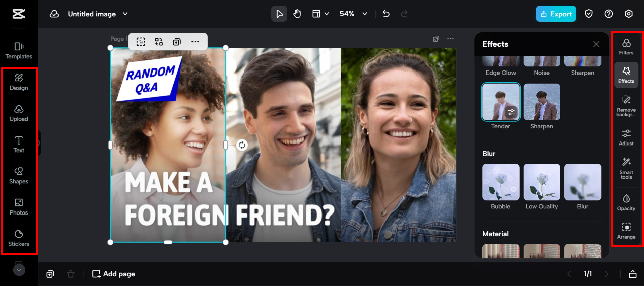
Task: Open the Upload panel
Action: 19,113
